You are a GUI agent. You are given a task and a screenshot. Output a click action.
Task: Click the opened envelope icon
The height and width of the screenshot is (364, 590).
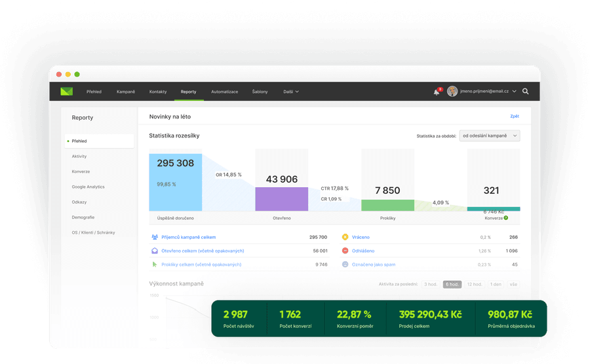(155, 251)
